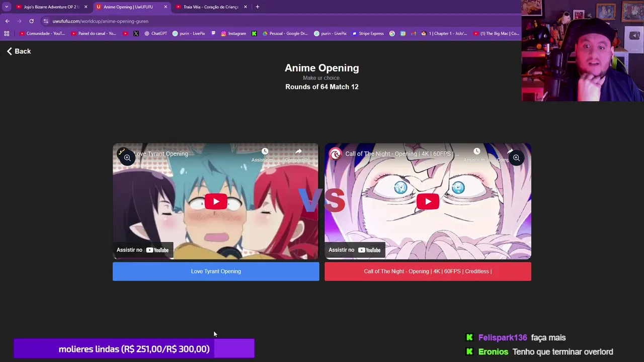
Task: Close the Traia Véia tab
Action: (x=246, y=7)
